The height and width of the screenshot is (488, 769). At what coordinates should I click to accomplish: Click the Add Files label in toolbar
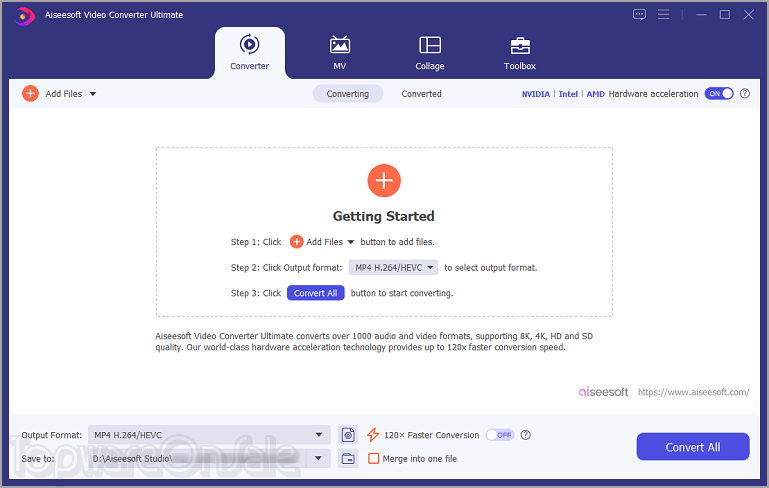point(64,94)
